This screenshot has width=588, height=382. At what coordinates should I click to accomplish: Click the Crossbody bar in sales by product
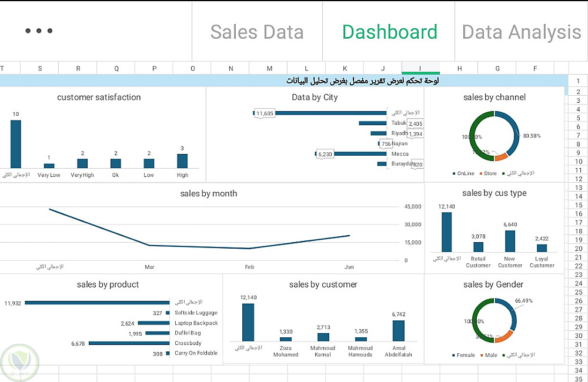[x=129, y=343]
